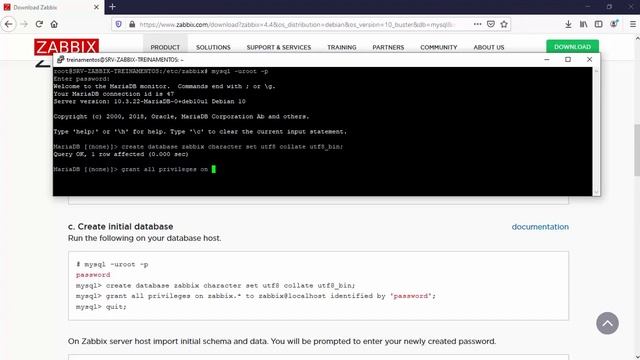Click the 'grant all privileges on zabbix.*' code line
This screenshot has width=640, height=360.
click(x=256, y=296)
